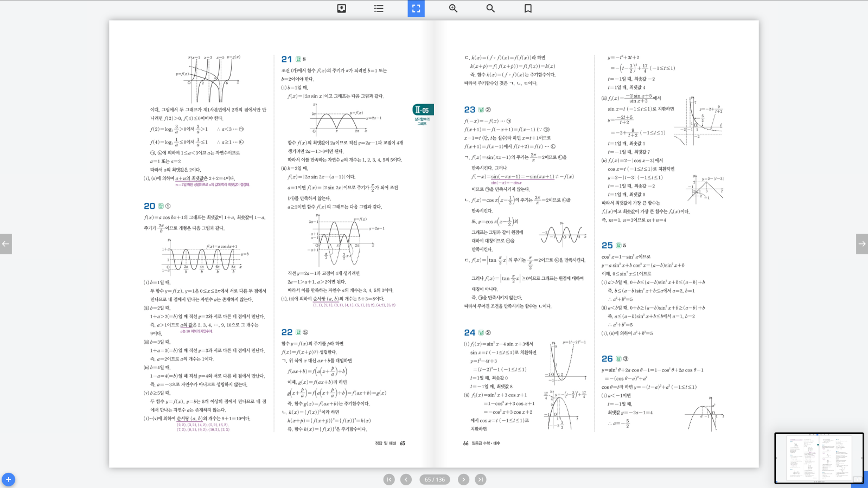Expand the blue plus floating button

[8, 479]
